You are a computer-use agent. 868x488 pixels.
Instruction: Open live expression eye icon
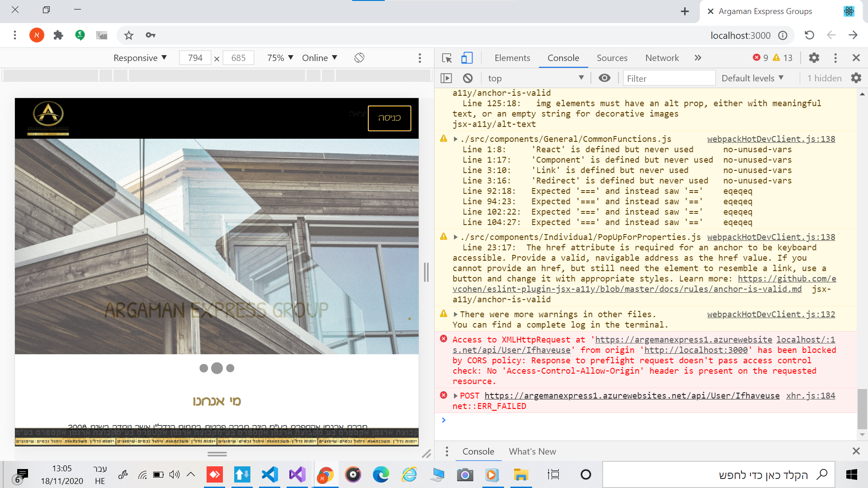[604, 78]
